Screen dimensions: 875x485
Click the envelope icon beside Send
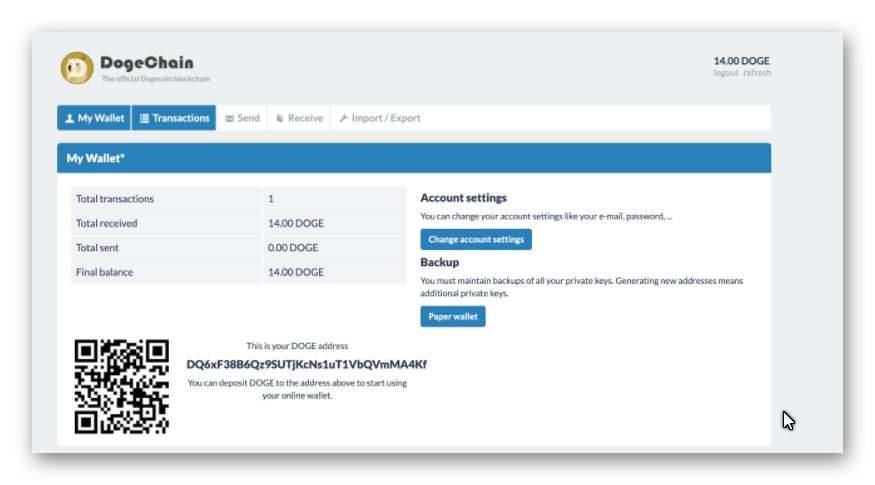(x=230, y=118)
